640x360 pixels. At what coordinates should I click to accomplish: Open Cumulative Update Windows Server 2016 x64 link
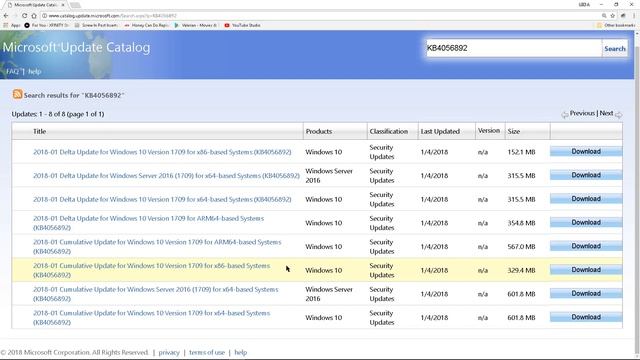(x=156, y=294)
